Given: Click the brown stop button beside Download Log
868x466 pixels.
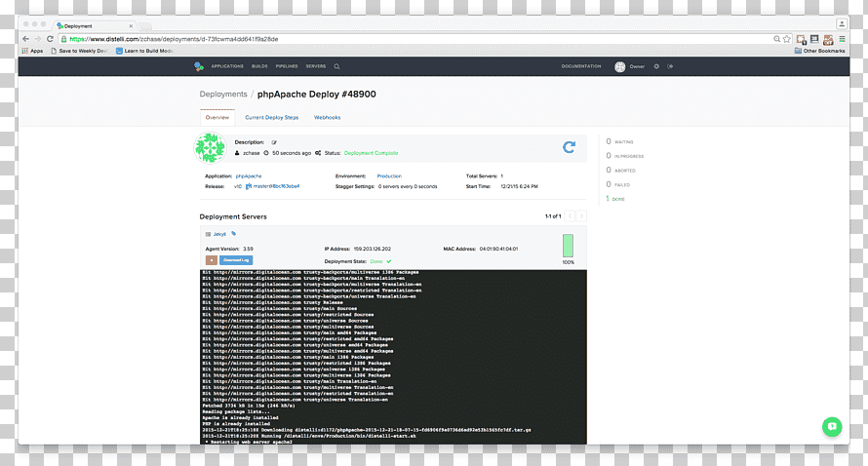Looking at the screenshot, I should (211, 260).
